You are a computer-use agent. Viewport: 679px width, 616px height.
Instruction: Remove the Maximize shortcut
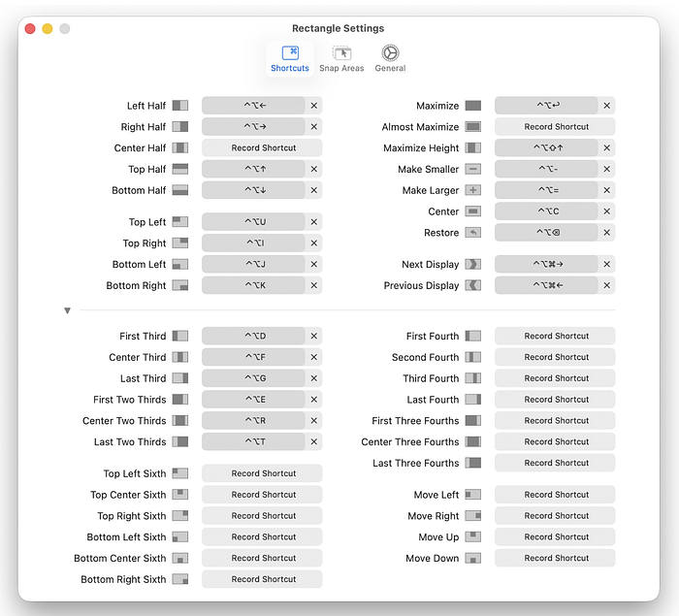606,106
